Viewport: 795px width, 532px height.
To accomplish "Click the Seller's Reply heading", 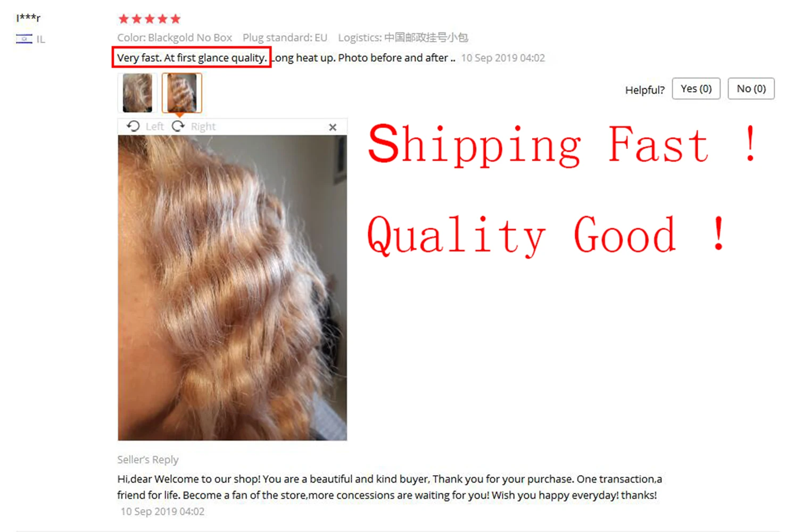I will [148, 460].
